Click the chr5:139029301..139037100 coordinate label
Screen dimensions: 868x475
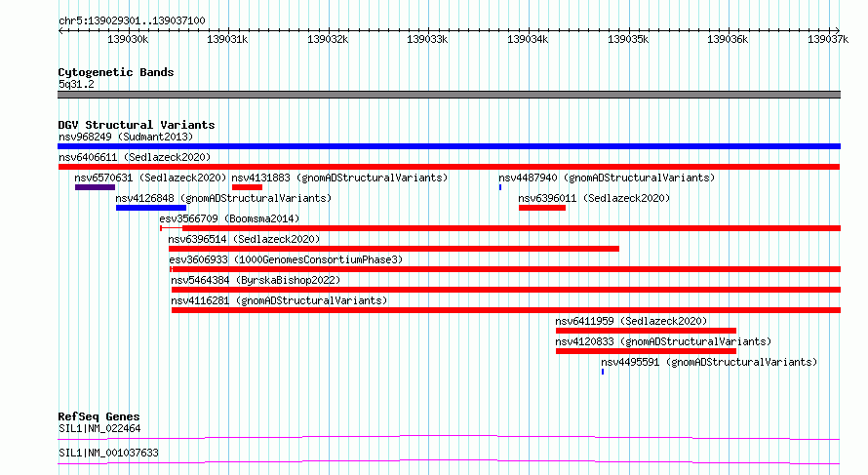pos(132,21)
